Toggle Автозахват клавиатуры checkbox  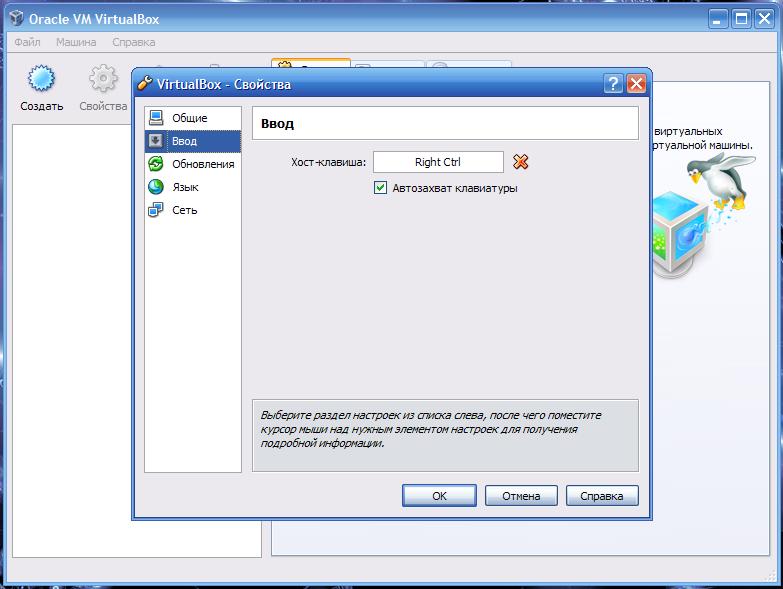[380, 188]
